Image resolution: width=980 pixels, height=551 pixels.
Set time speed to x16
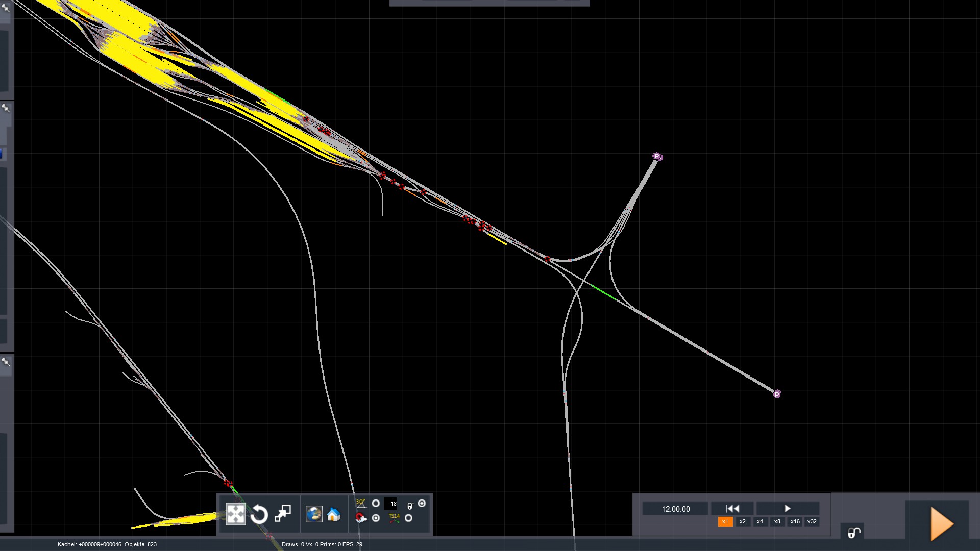pos(795,521)
